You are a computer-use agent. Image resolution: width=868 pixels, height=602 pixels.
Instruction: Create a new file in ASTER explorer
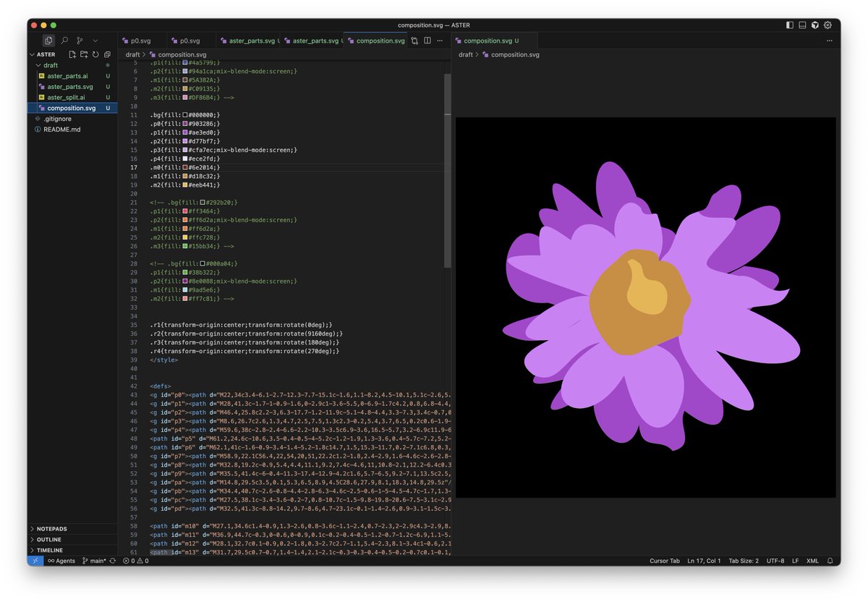[x=72, y=54]
